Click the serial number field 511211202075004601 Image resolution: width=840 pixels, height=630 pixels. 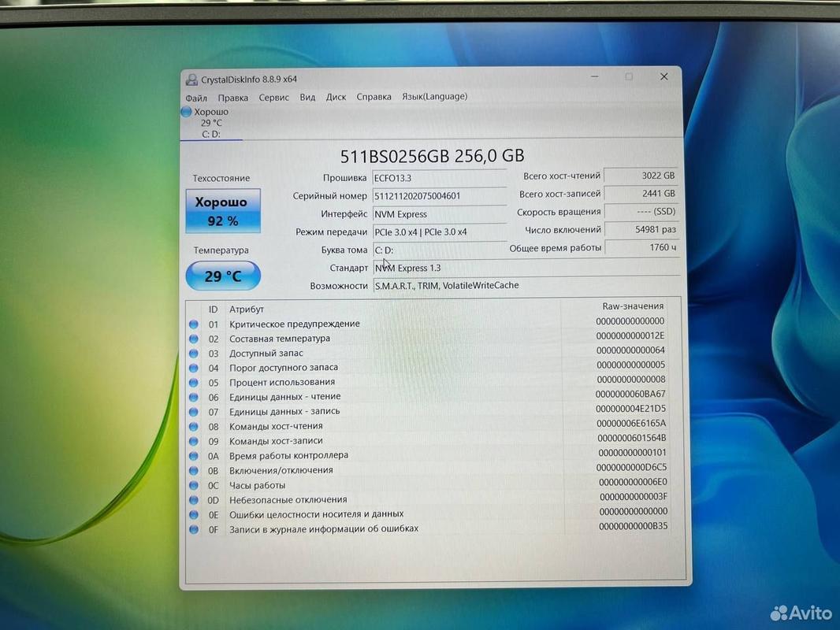coord(439,196)
